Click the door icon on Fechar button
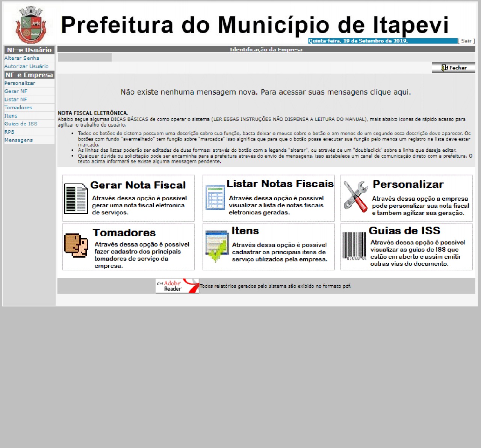This screenshot has height=448, width=481. pos(445,68)
